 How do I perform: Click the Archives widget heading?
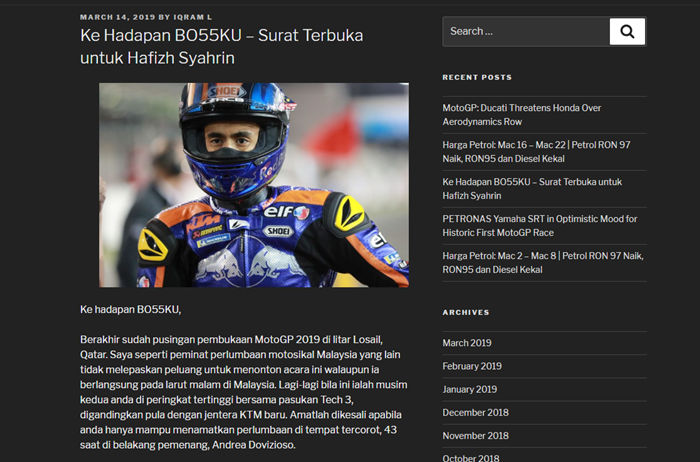466,312
